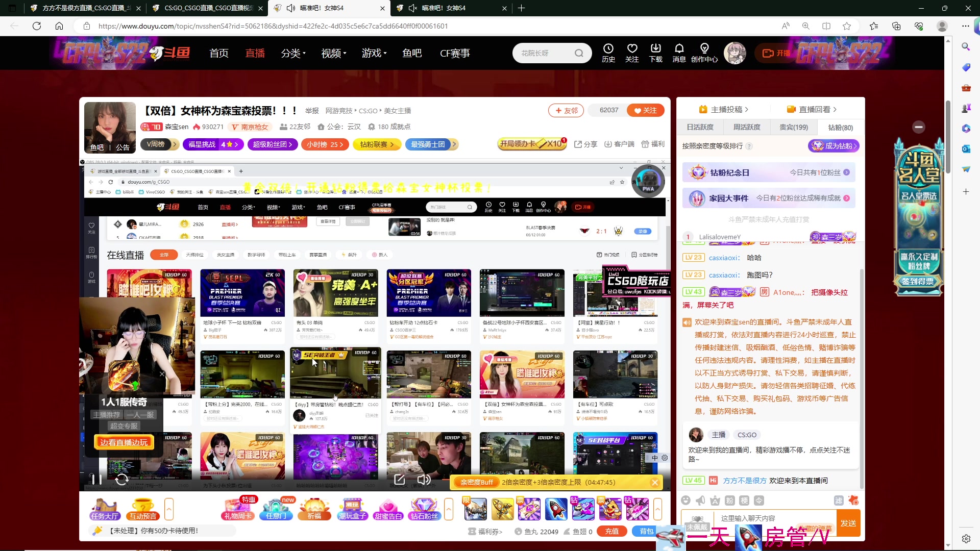The image size is (980, 551).
Task: Open 直播回看 link
Action: [x=812, y=109]
